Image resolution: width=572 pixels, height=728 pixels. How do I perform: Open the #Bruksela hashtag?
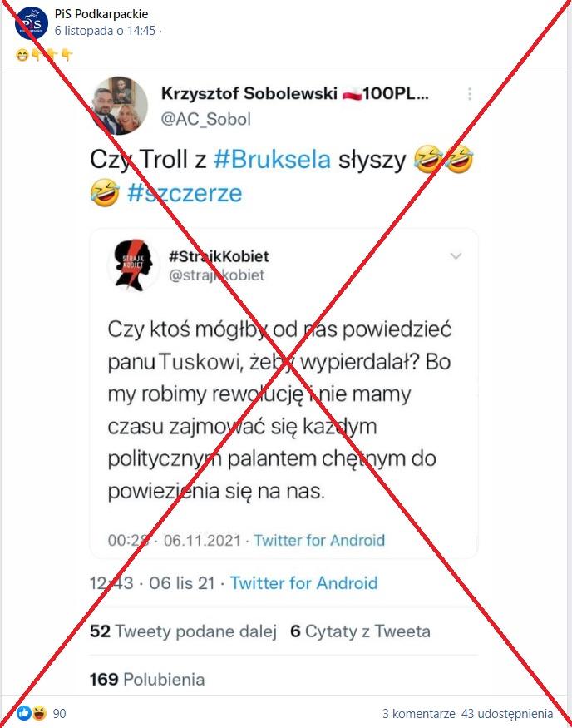[x=272, y=159]
